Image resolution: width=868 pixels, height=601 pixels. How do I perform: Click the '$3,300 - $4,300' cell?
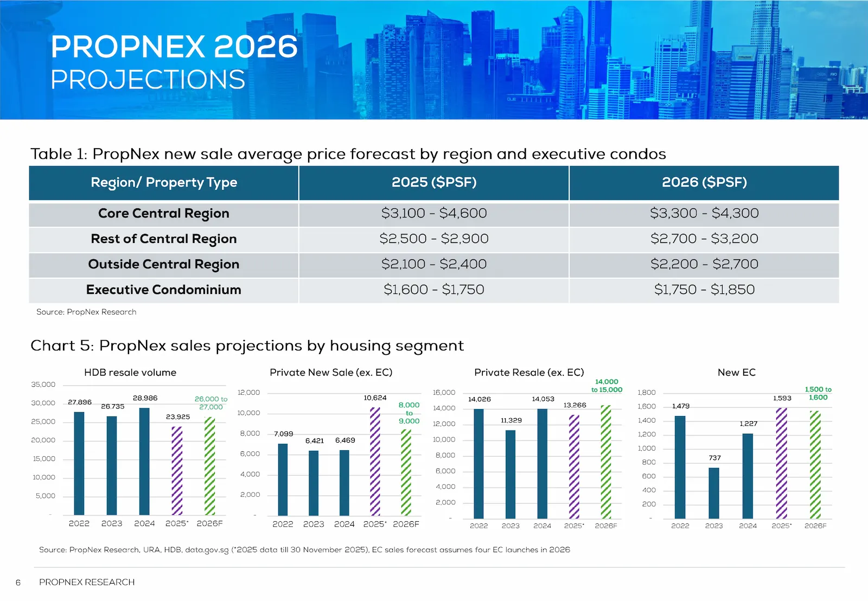click(x=704, y=214)
